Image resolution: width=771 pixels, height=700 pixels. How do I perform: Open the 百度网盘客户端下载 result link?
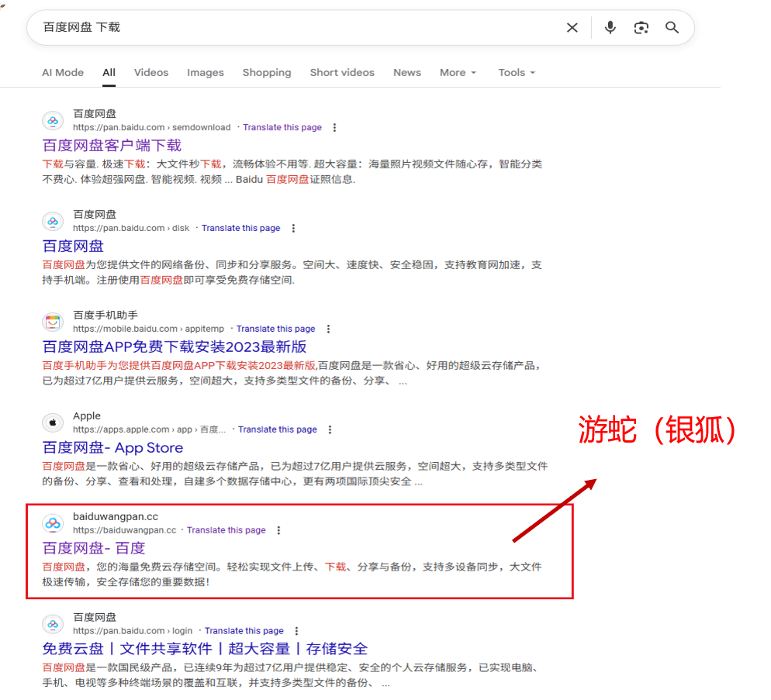112,145
